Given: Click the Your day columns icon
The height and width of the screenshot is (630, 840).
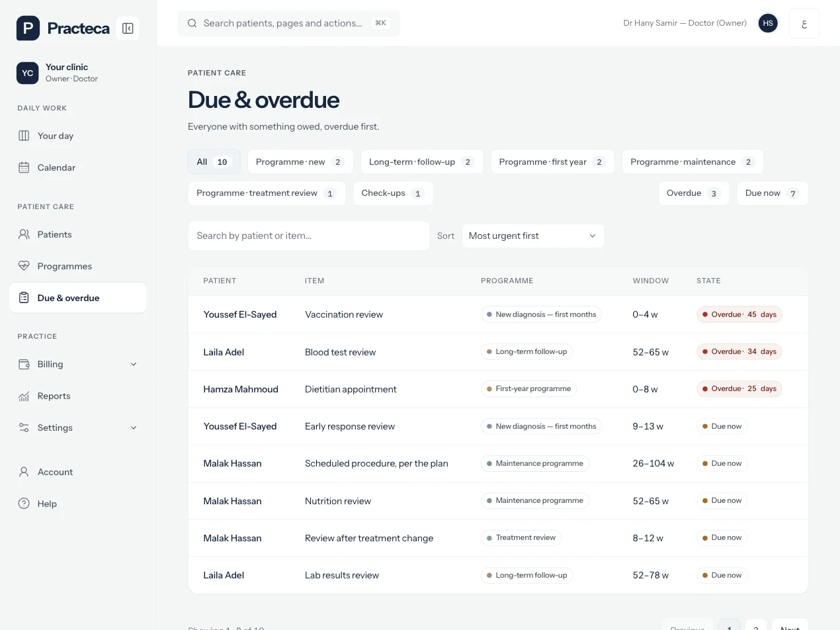Looking at the screenshot, I should coord(24,136).
